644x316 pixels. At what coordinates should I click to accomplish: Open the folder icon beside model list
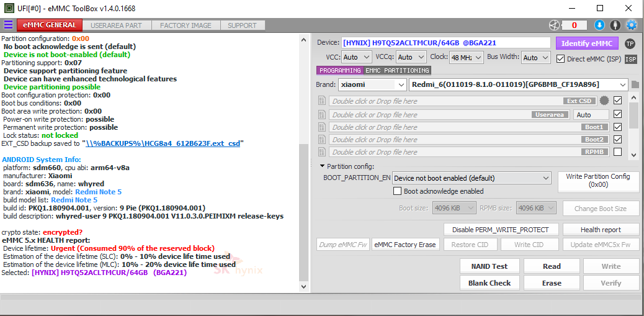click(x=635, y=85)
